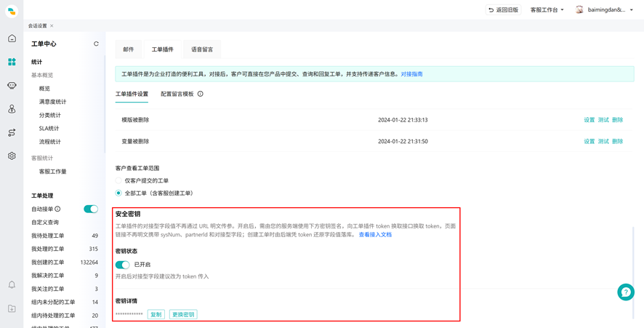Select the 仅客户提交的工单 radio option
The height and width of the screenshot is (328, 644).
[x=118, y=180]
